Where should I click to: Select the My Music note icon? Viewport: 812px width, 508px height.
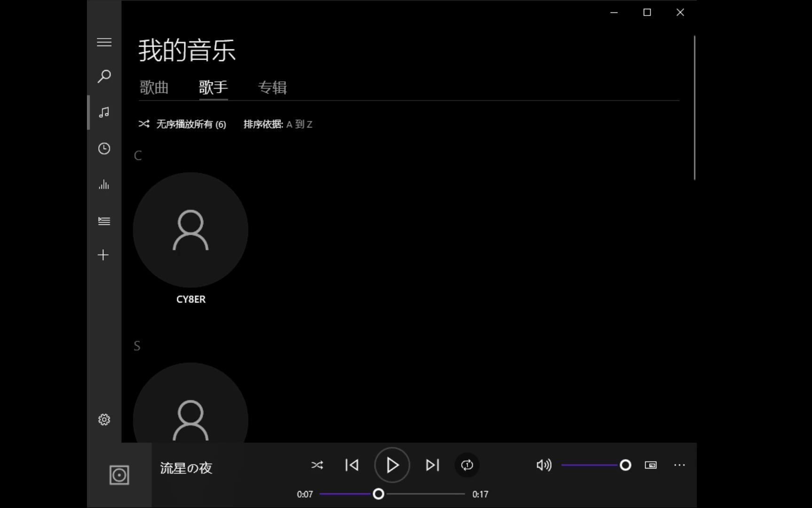click(x=104, y=112)
